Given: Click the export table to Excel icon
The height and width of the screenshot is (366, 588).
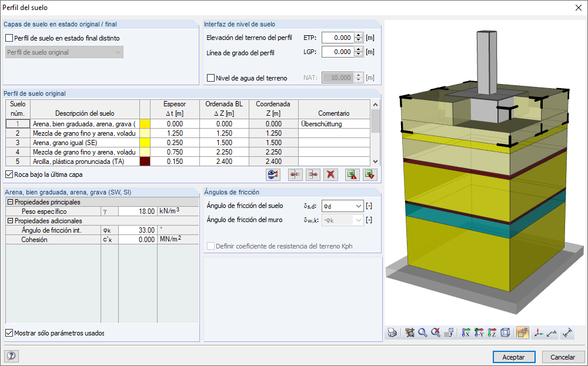Looking at the screenshot, I should 352,174.
